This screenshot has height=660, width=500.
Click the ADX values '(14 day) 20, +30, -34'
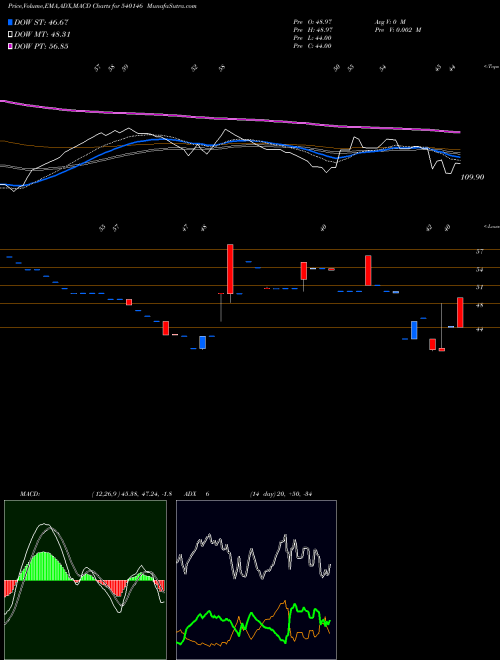(280, 494)
